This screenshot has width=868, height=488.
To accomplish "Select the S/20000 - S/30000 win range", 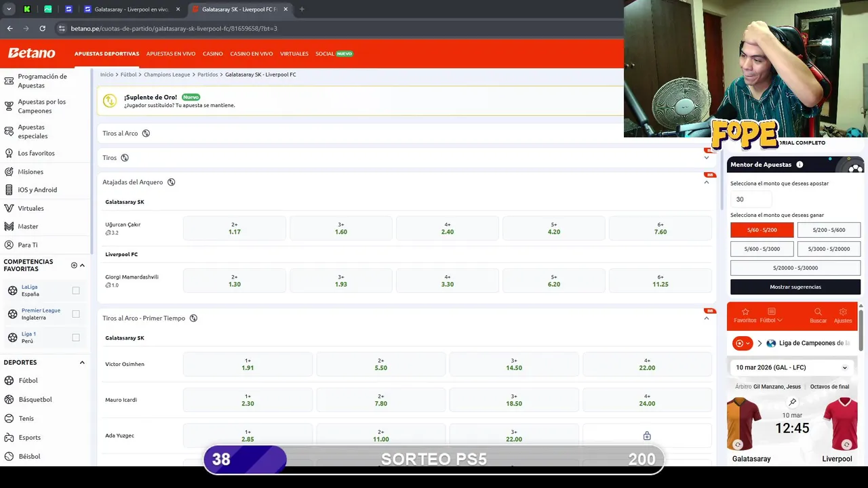I will tap(795, 268).
